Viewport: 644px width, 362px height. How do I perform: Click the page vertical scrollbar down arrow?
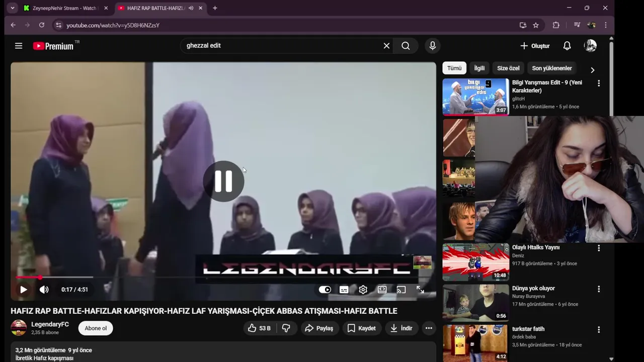click(x=611, y=359)
